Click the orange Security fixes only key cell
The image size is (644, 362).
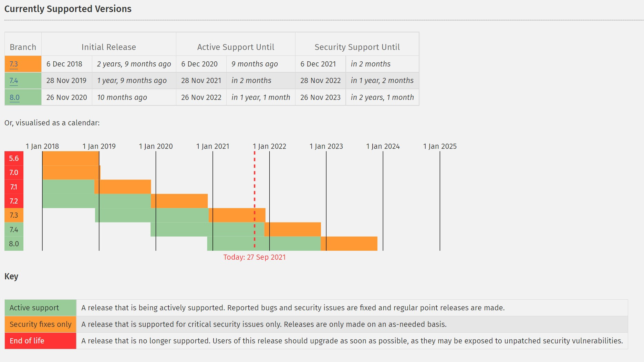click(x=40, y=324)
